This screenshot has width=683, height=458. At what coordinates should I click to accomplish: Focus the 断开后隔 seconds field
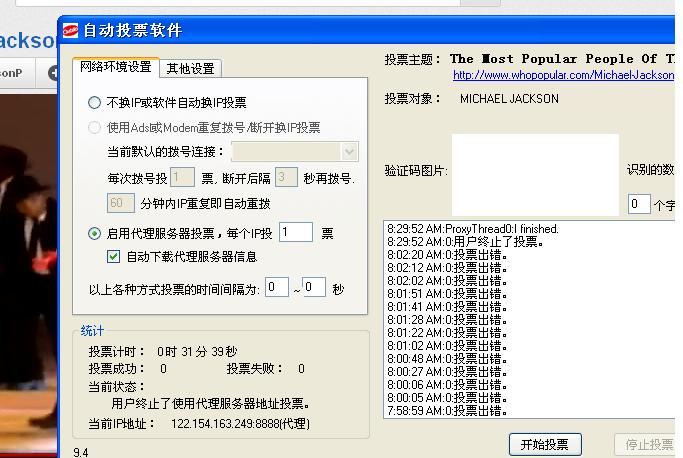(x=286, y=178)
